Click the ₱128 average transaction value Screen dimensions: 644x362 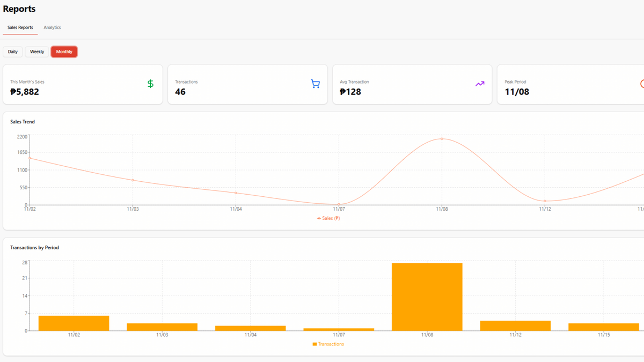click(x=350, y=92)
